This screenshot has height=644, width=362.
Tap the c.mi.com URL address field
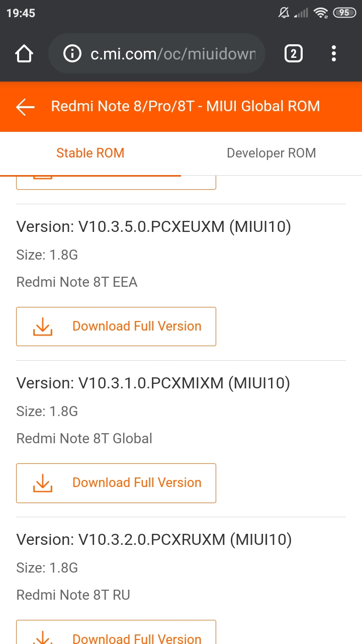click(172, 54)
